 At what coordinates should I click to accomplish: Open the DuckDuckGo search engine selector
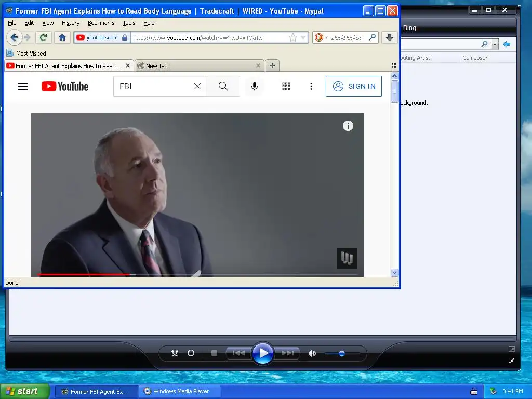coord(321,37)
